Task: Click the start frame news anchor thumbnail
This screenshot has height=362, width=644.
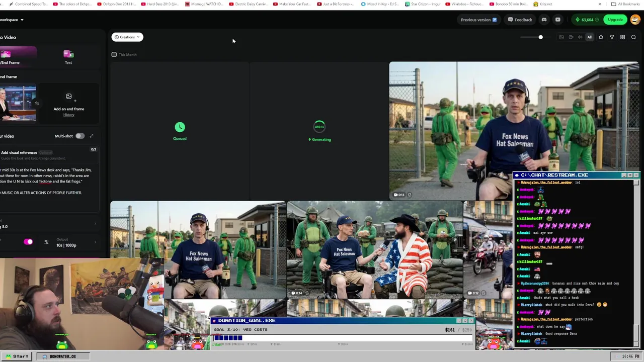Action: click(17, 103)
